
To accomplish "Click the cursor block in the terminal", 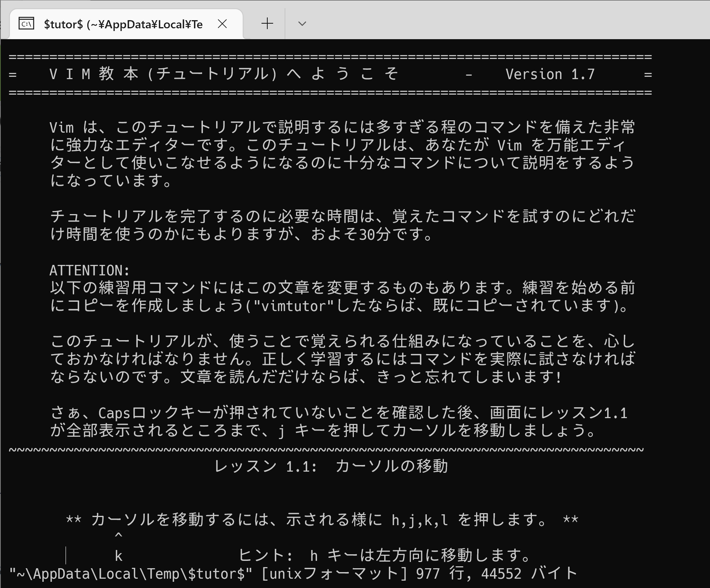I will click(66, 555).
